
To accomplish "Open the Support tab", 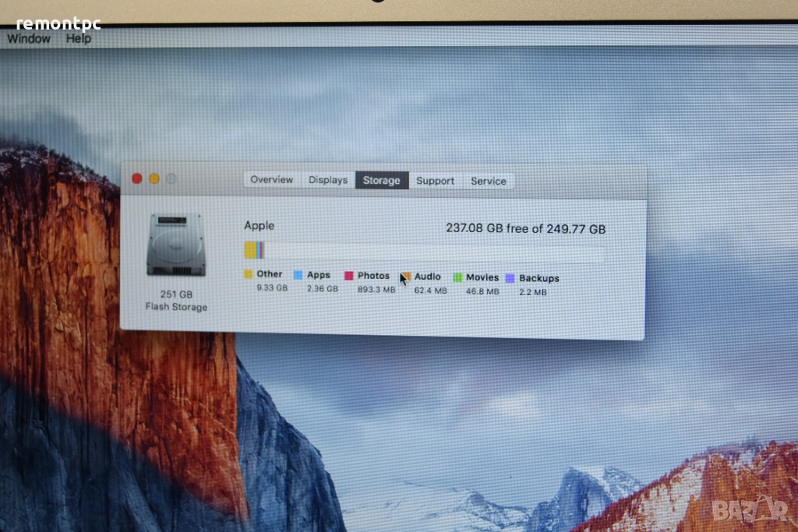I will [x=435, y=181].
